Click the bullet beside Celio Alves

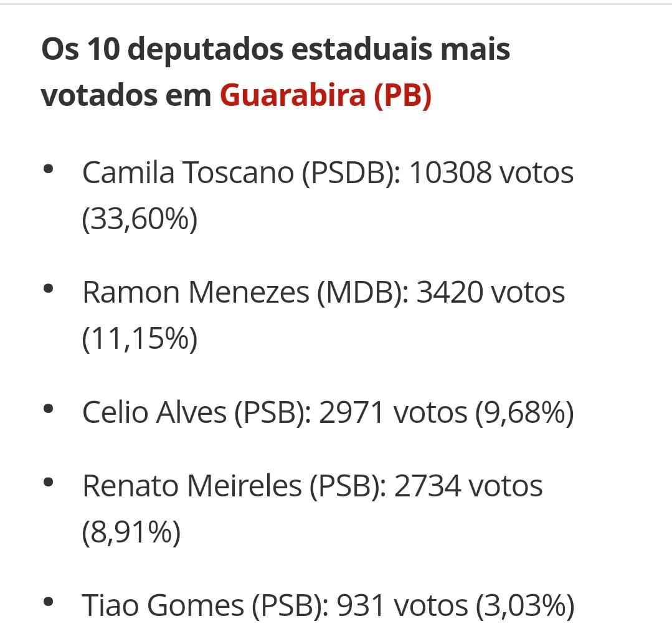pos(49,410)
